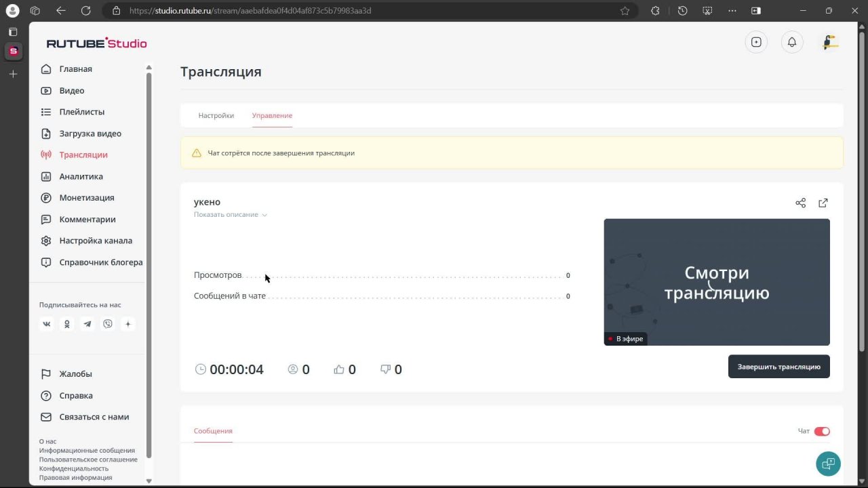Click the browser address bar

370,11
